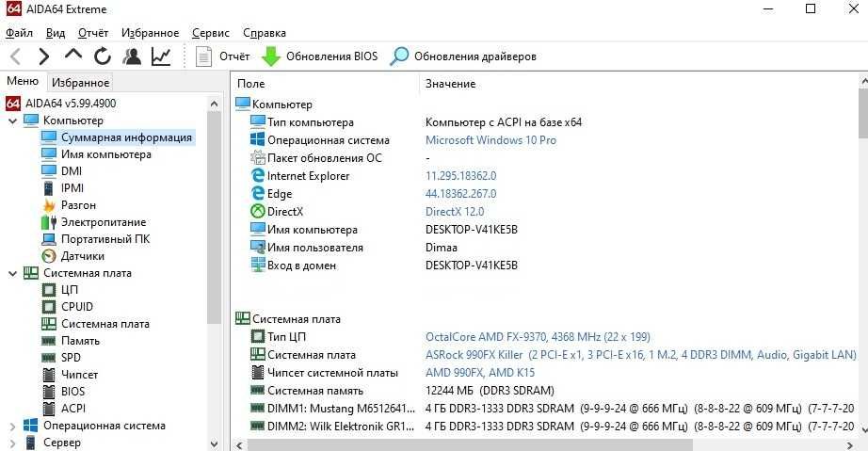The height and width of the screenshot is (451, 868).
Task: Open the Датчики sensors item
Action: (72, 256)
